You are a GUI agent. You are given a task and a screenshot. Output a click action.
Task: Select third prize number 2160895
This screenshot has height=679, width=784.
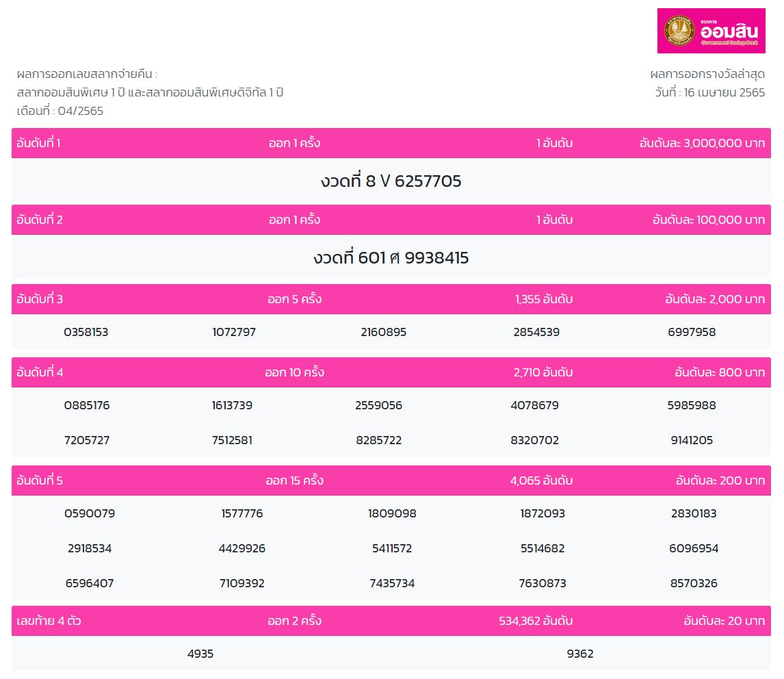tap(384, 332)
